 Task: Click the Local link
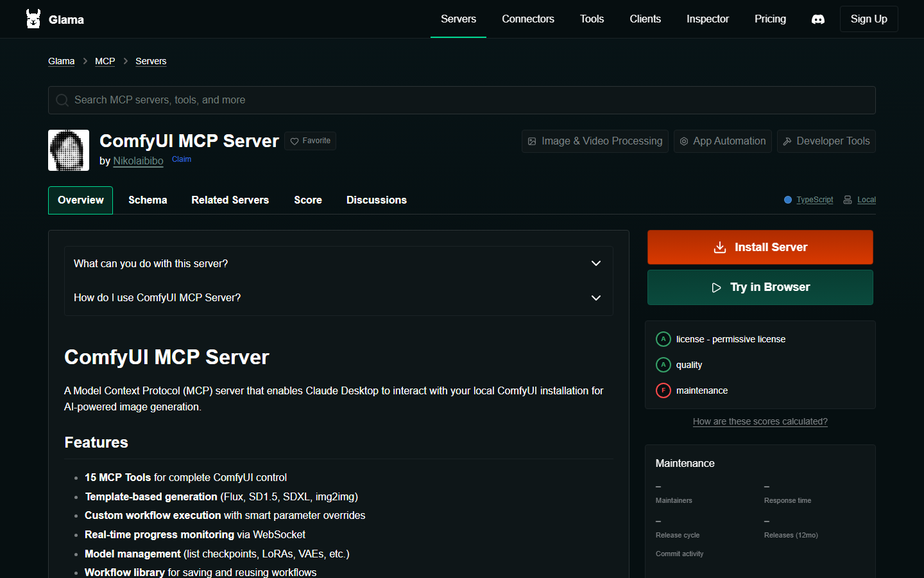[866, 200]
